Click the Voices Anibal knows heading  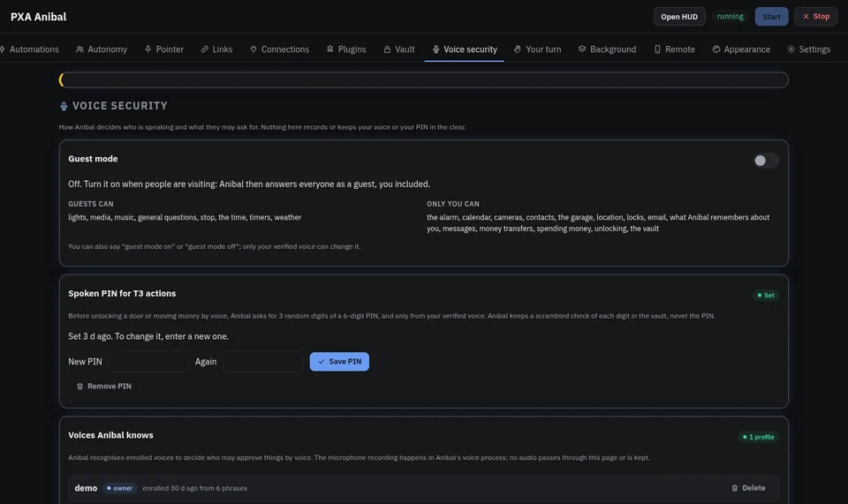tap(110, 435)
